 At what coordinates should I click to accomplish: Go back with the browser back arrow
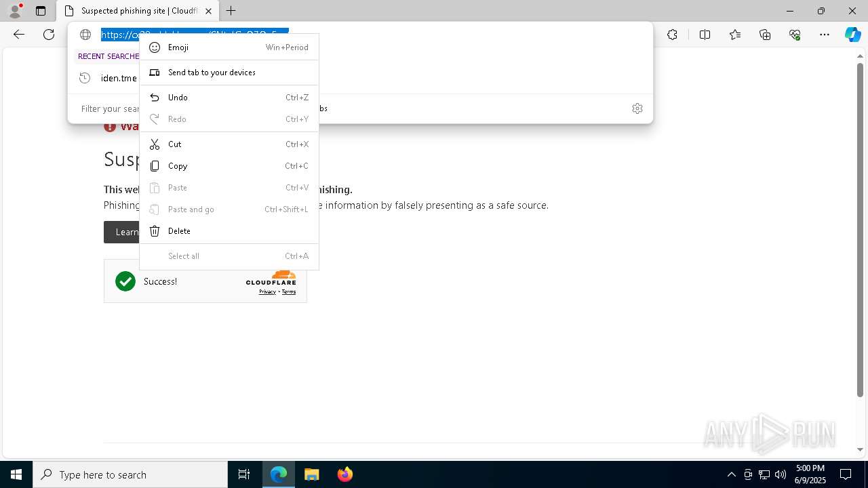coord(19,35)
